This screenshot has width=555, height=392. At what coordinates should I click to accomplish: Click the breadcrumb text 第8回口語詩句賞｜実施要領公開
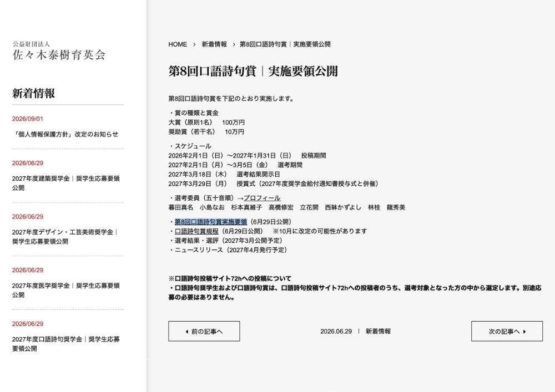285,44
